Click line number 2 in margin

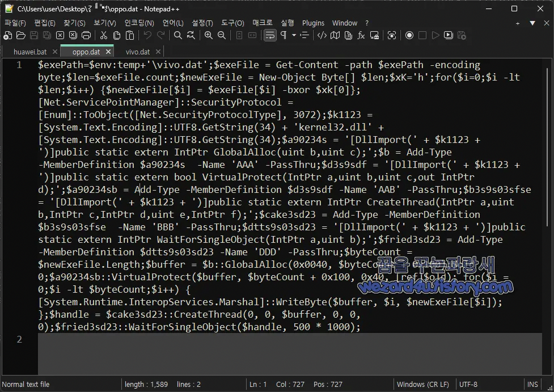coord(19,339)
